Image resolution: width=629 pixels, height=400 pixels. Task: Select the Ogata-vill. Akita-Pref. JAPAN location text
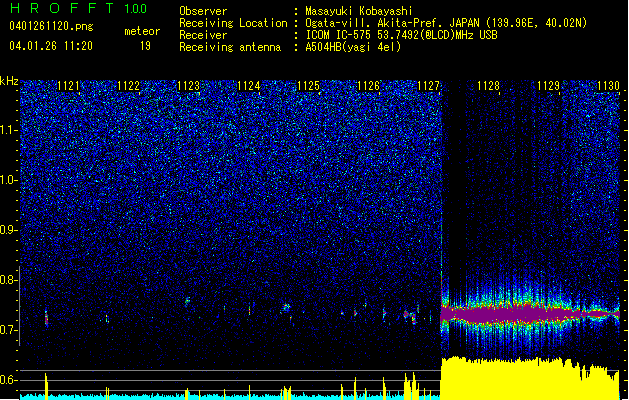click(x=446, y=23)
